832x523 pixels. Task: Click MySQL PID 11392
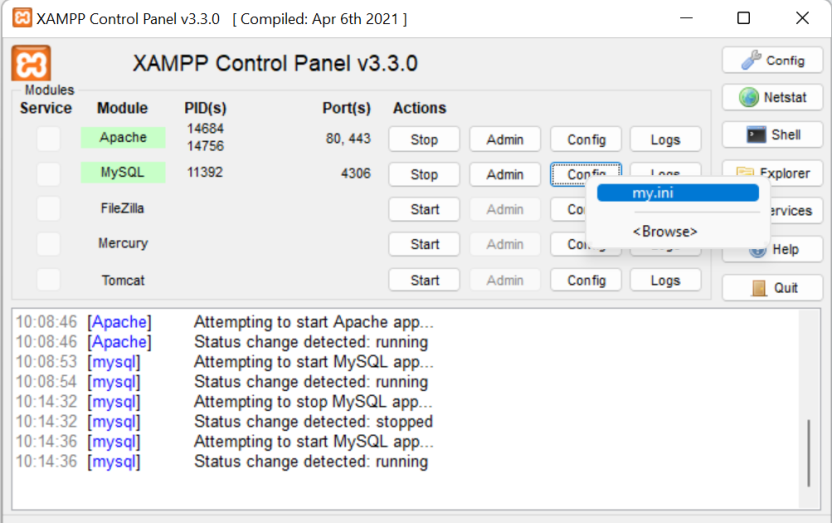coord(205,172)
